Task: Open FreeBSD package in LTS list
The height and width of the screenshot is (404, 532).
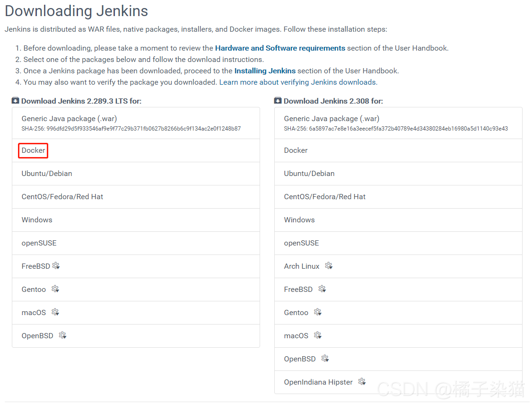Action: tap(136, 266)
